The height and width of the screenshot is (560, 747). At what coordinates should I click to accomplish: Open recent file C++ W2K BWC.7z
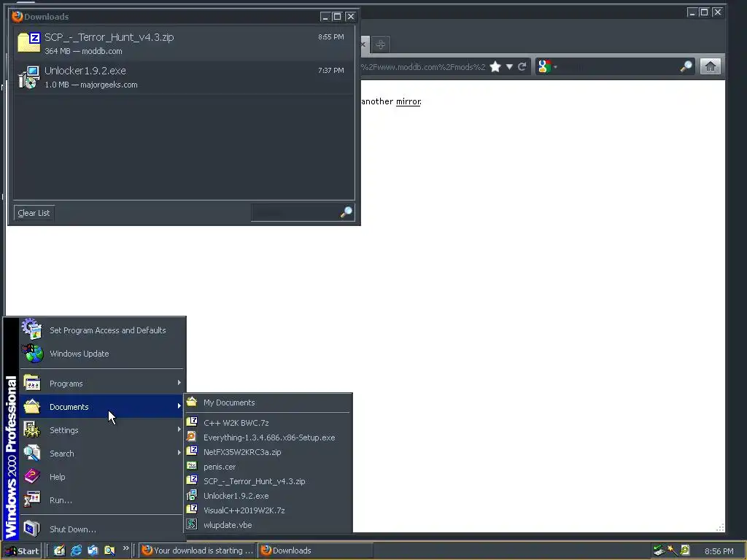point(268,423)
